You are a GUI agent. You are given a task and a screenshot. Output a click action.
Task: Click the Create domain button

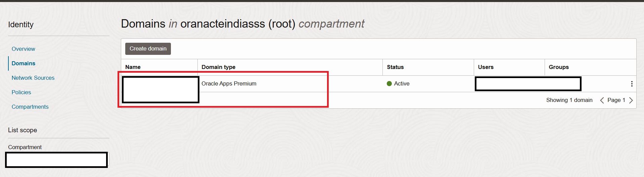tap(148, 49)
